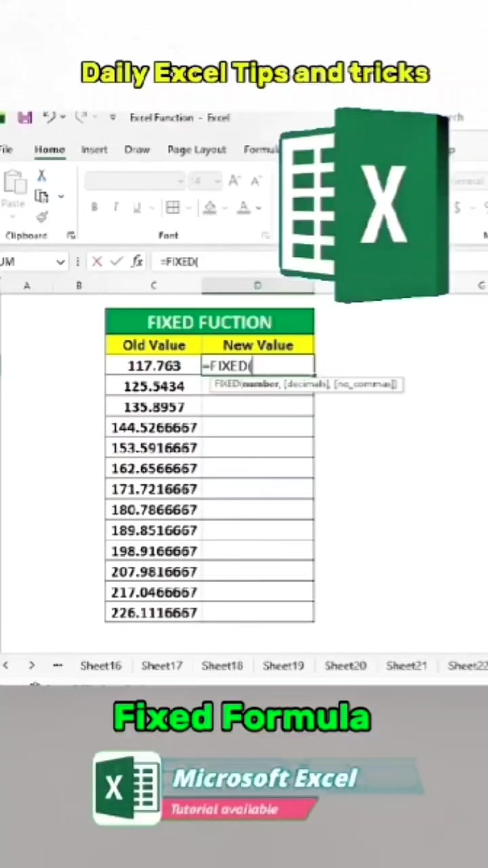Select column A header
Screen dimensions: 488x868
(27, 285)
